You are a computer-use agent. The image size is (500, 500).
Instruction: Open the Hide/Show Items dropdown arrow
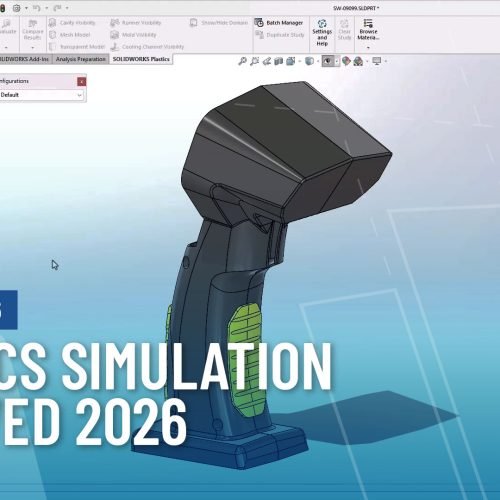click(x=337, y=61)
